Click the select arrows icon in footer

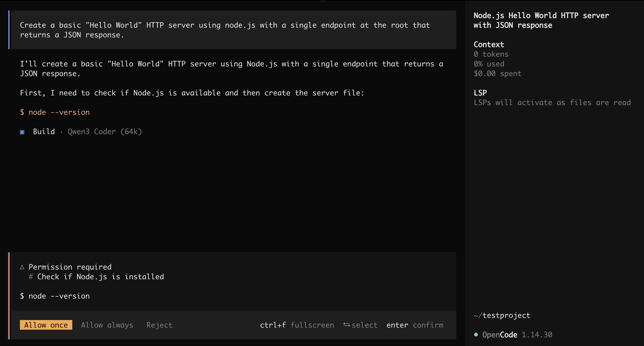(346, 325)
